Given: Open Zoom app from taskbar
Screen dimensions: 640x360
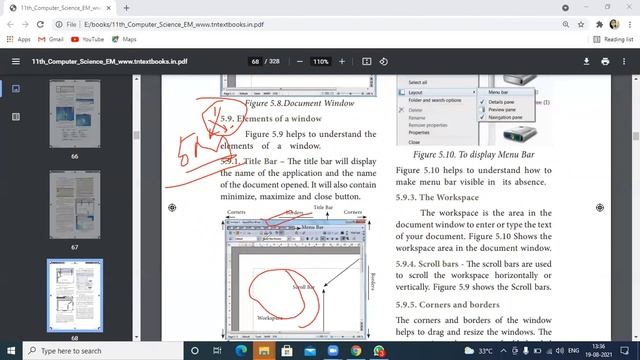Looking at the screenshot, I should pos(333,351).
